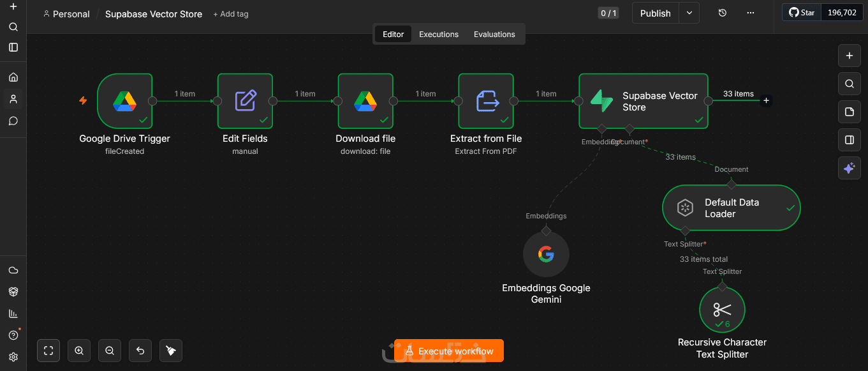Open the insights bar chart icon

13,314
